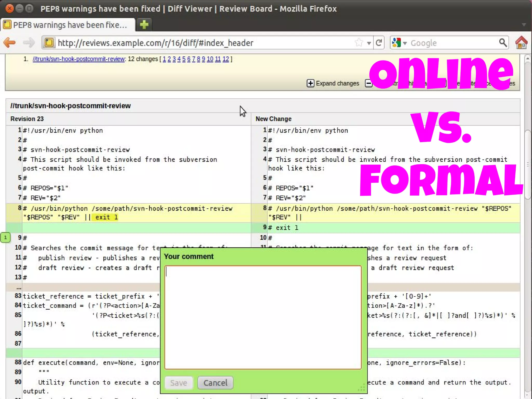Jump to change 7 link
This screenshot has width=532, height=399.
point(194,59)
